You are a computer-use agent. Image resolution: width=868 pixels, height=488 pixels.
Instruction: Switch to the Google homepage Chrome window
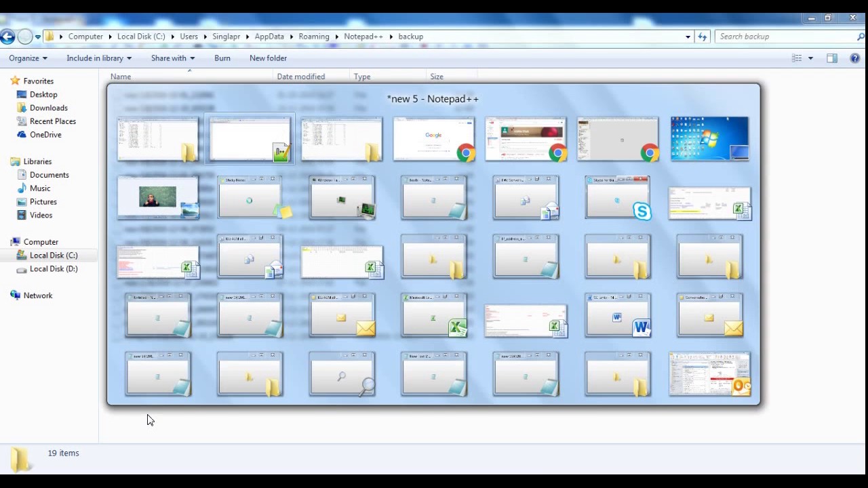click(x=434, y=139)
